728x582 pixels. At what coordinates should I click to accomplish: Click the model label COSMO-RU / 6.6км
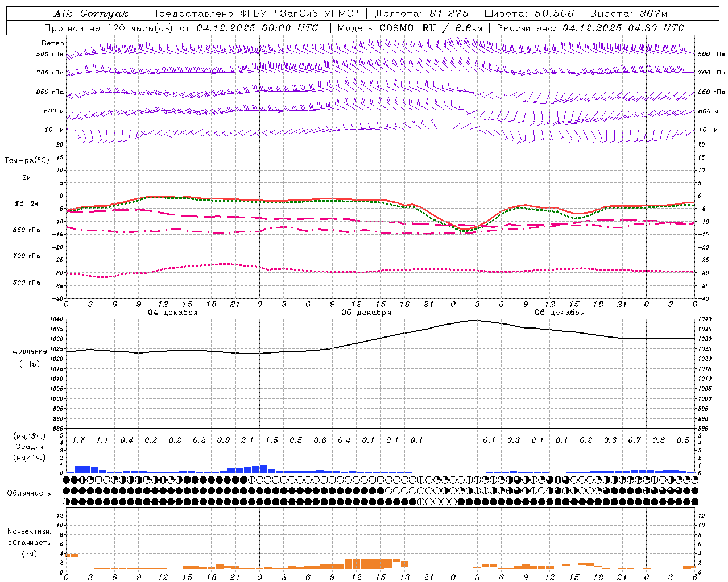pos(431,28)
